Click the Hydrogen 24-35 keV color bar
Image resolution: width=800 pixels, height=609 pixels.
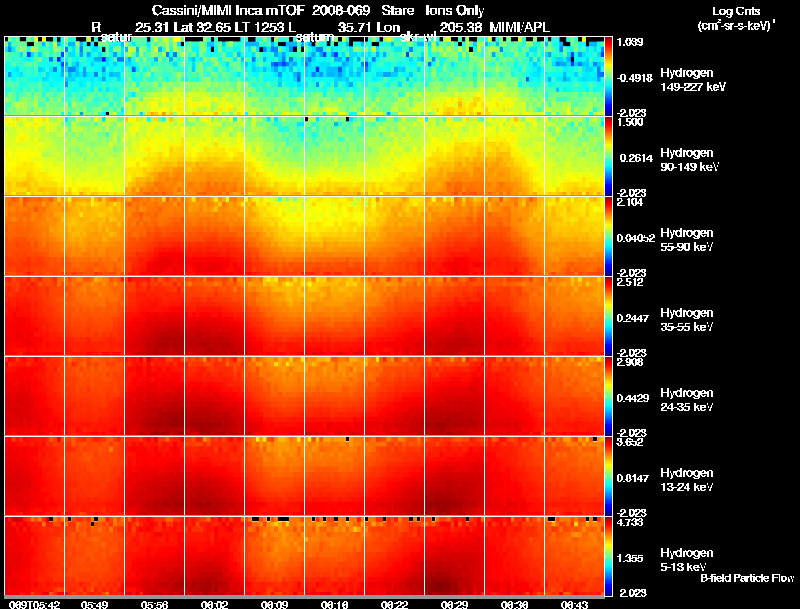pyautogui.click(x=608, y=396)
